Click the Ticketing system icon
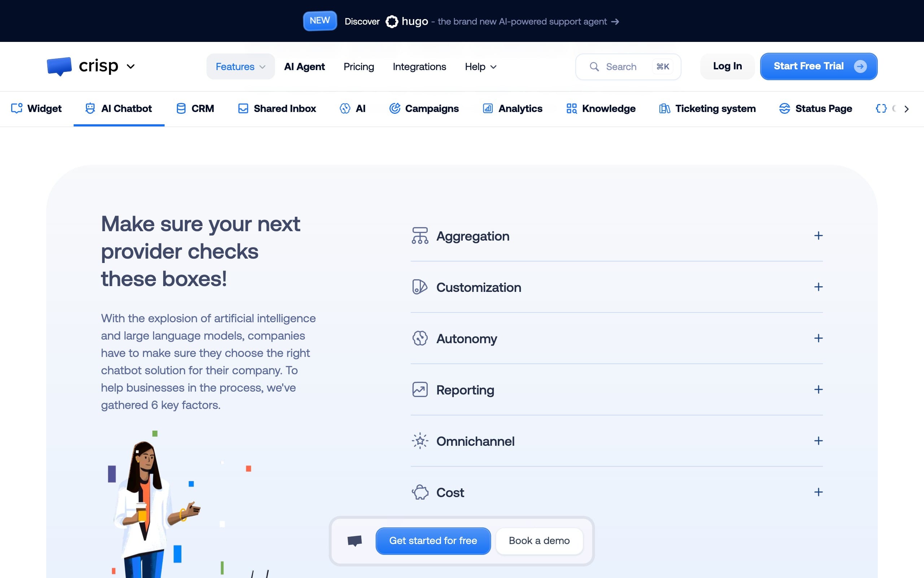This screenshot has height=578, width=924. pos(664,109)
